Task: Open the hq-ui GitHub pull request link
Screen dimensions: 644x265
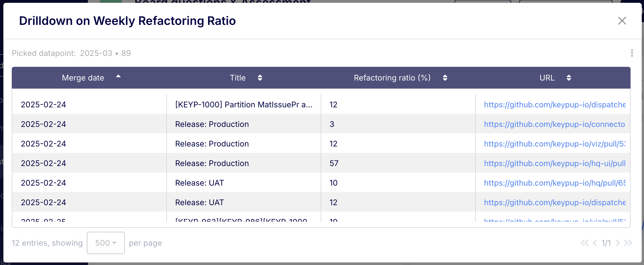Action: [554, 163]
